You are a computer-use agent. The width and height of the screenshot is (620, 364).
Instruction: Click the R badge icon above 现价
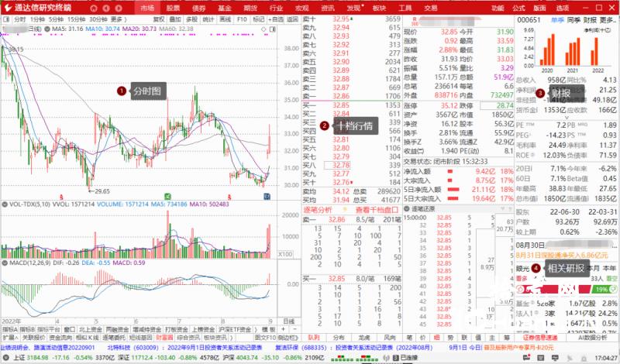[414, 21]
